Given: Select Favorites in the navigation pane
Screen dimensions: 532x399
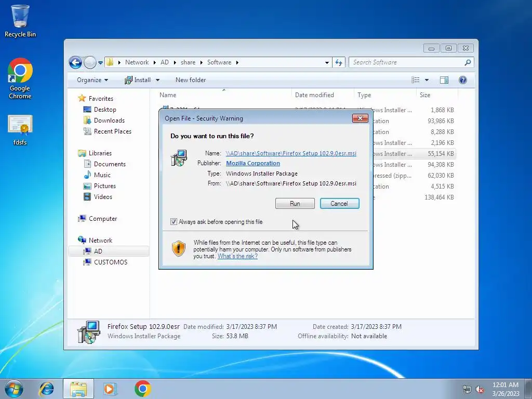Looking at the screenshot, I should [x=101, y=98].
